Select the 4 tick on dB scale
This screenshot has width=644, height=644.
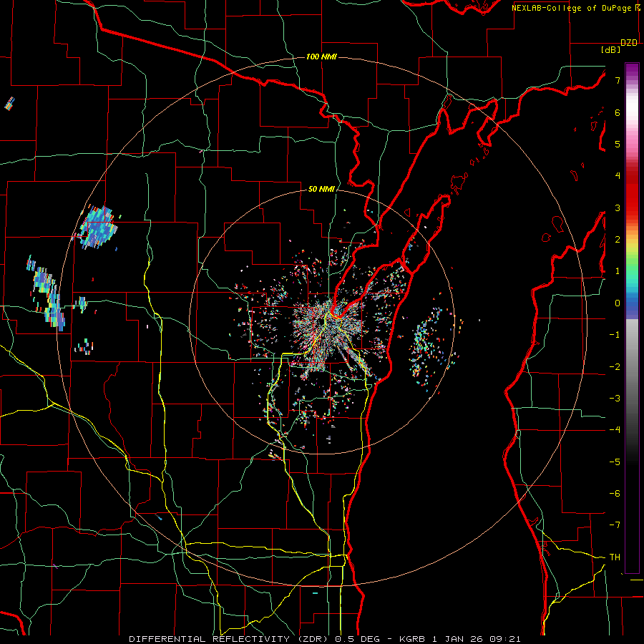point(618,176)
